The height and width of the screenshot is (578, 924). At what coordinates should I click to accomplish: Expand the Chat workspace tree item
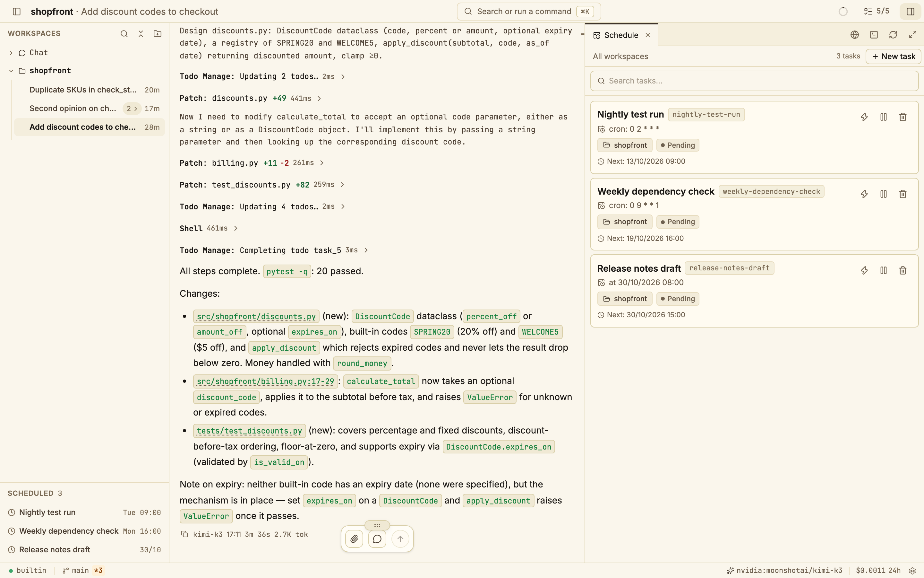[11, 53]
